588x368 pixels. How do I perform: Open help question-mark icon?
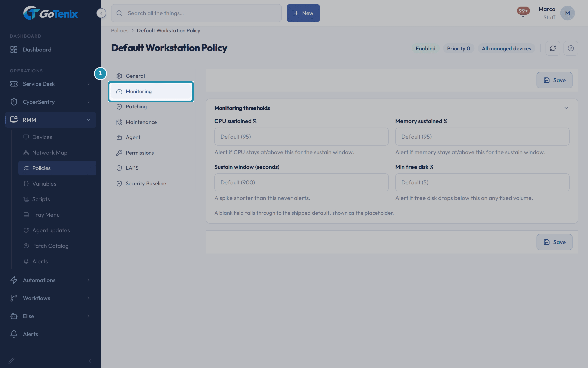point(571,48)
